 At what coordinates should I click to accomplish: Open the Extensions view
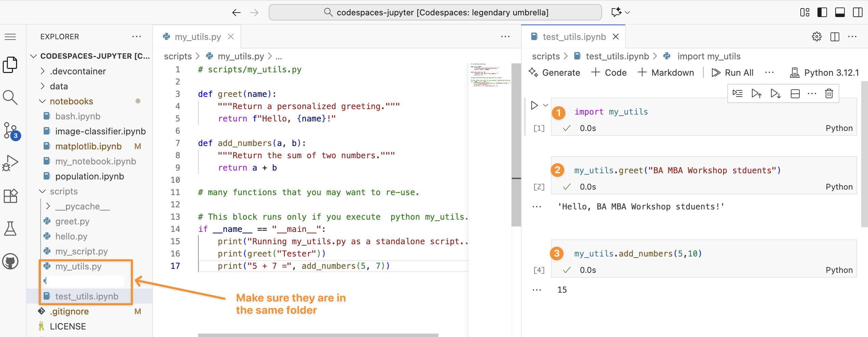click(10, 196)
